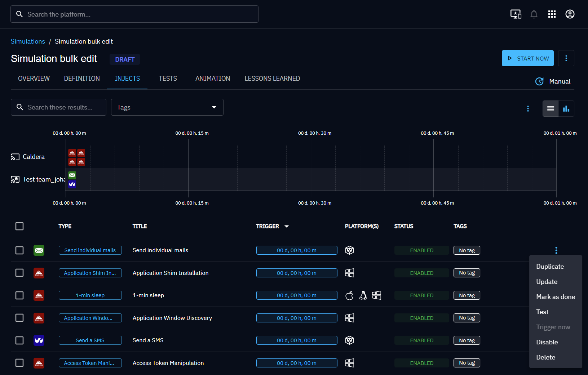Open the notifications bell icon
588x375 pixels.
534,14
